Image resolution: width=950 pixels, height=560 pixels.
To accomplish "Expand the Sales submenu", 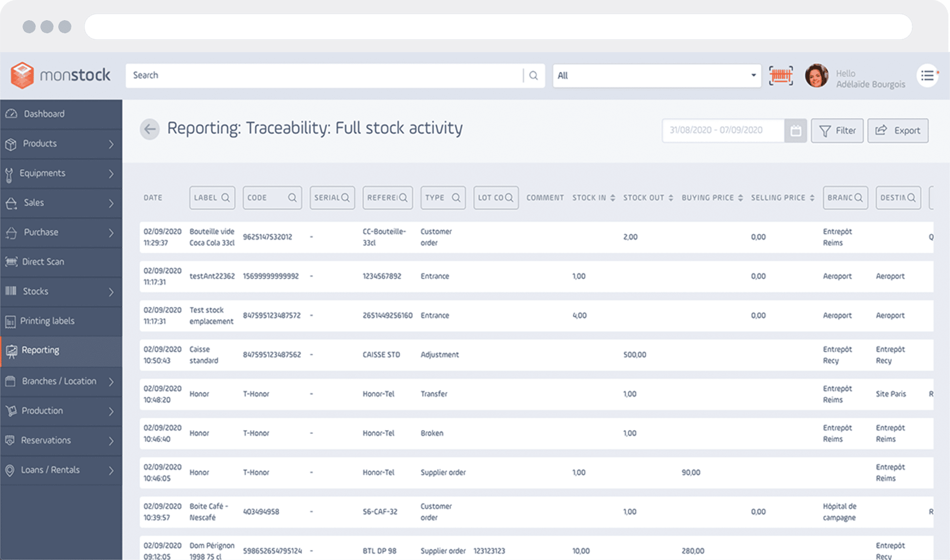I will [112, 203].
